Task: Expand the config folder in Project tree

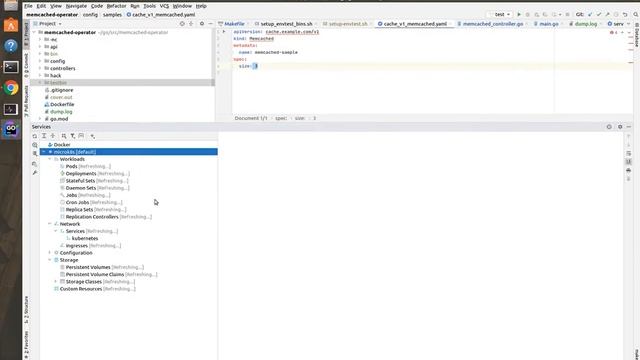Action: click(x=40, y=61)
